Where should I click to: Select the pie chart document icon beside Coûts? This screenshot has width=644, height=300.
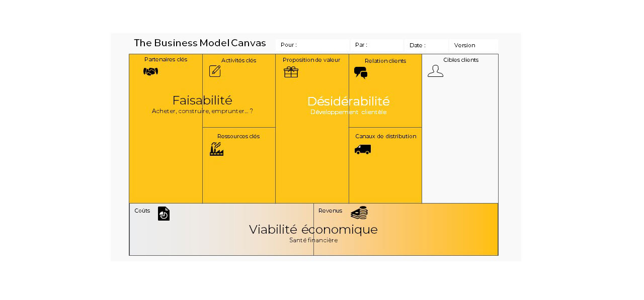click(164, 214)
